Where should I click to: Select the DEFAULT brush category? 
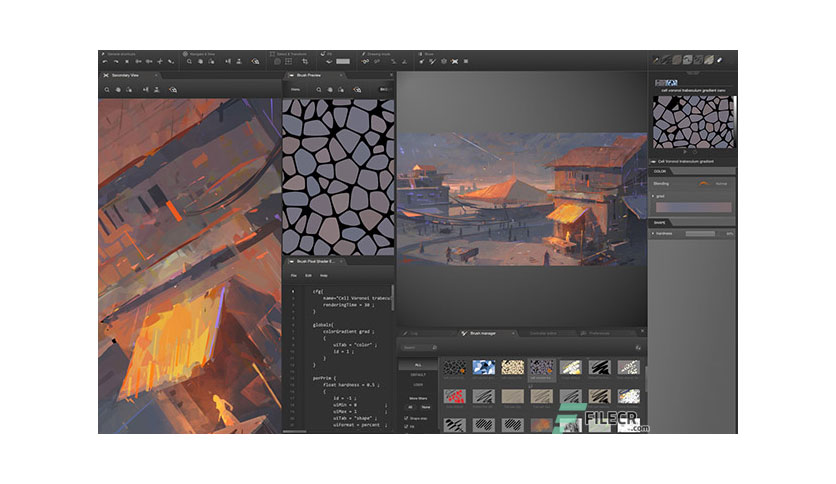(x=418, y=375)
